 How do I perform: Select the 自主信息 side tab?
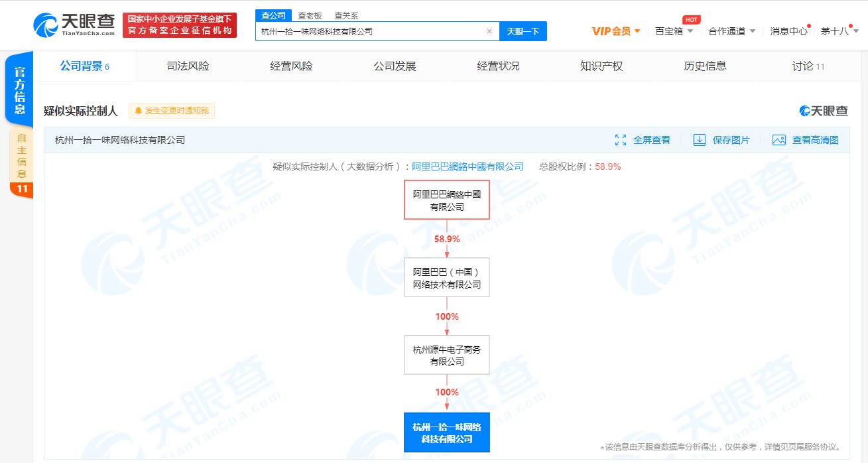click(x=21, y=155)
